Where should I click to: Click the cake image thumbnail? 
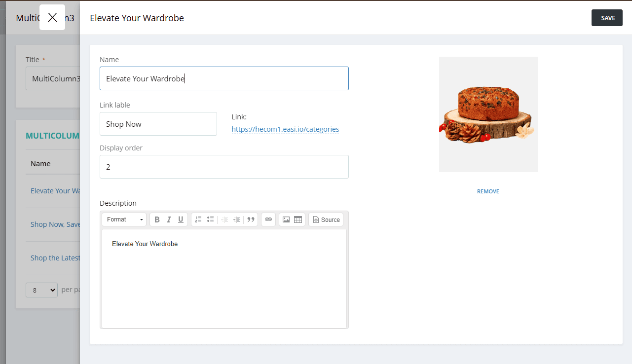(488, 114)
